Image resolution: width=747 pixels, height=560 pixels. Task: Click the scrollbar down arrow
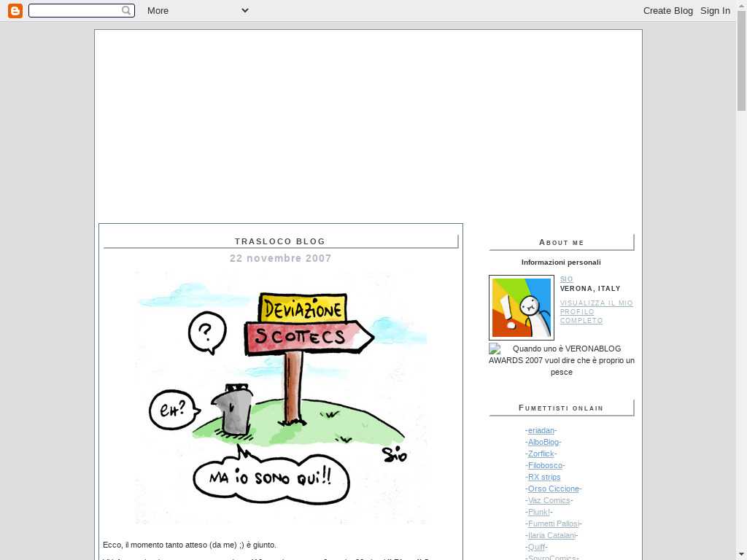pos(741,554)
